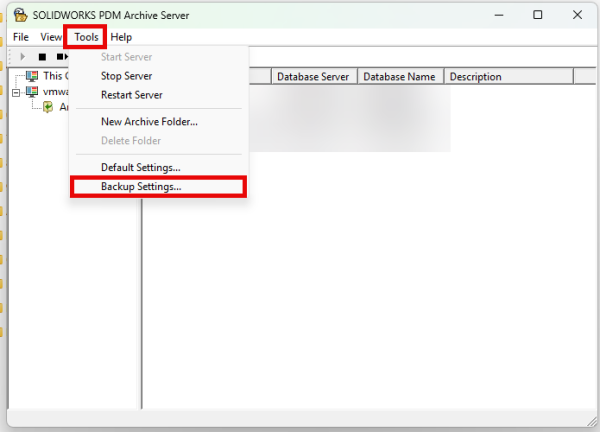600x432 pixels.
Task: Open the Help menu
Action: coord(121,37)
